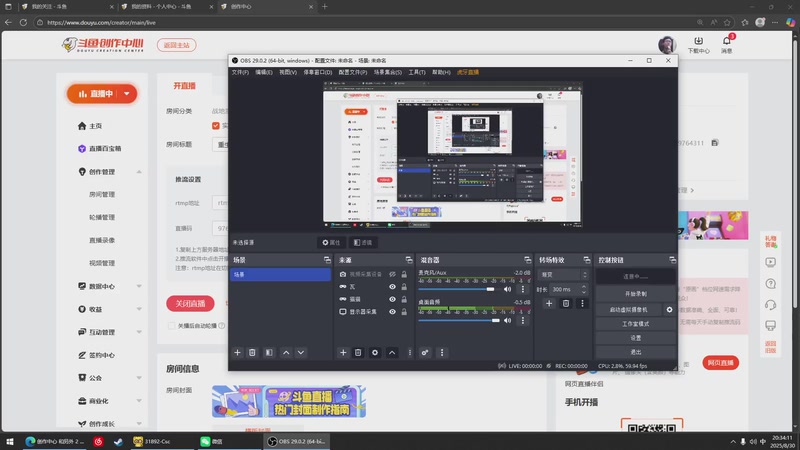Open 视图(V) menu in OBS
Viewport: 800px width, 450px height.
pos(288,72)
